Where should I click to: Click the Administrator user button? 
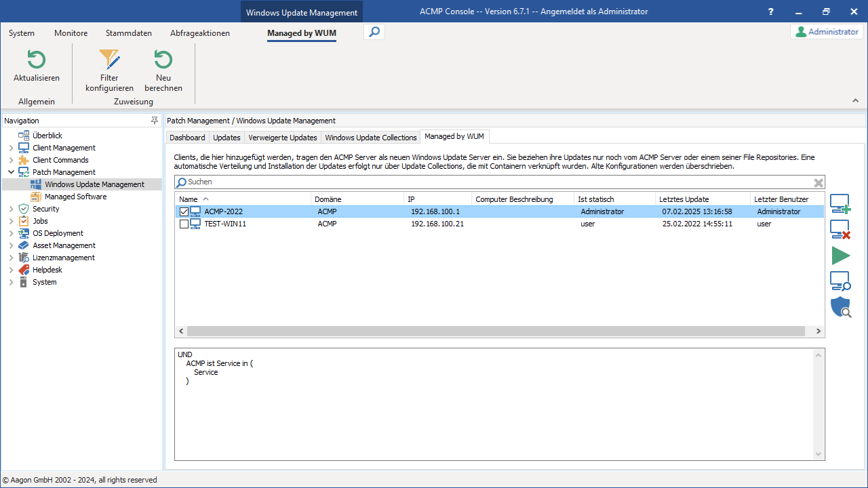click(x=827, y=32)
